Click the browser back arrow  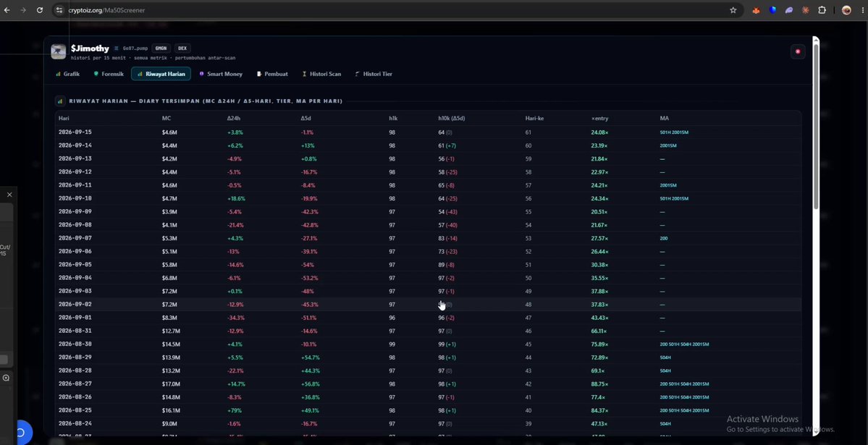[x=7, y=10]
